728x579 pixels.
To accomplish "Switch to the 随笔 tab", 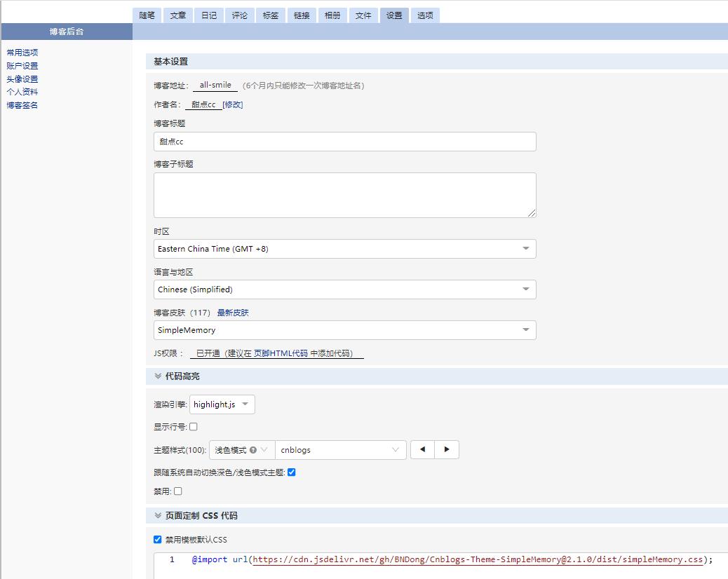I will click(147, 15).
